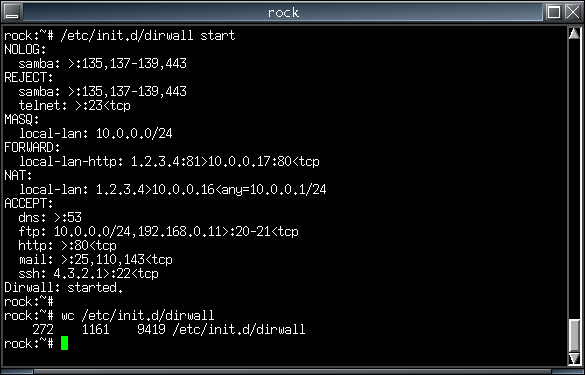Click the local-lan-http forward rule line

point(169,162)
